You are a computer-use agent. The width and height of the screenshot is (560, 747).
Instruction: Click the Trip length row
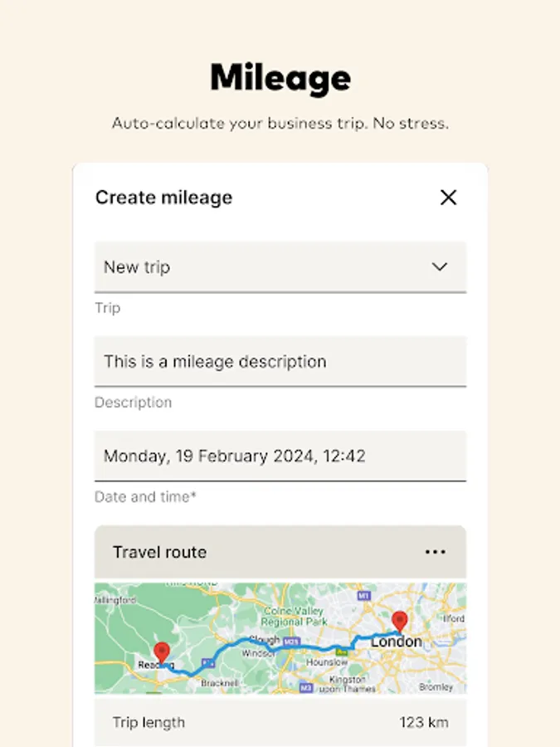(148, 723)
